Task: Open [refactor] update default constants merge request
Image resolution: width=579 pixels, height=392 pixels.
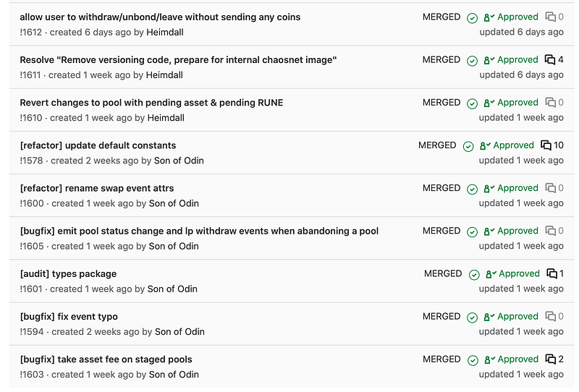Action: 98,145
